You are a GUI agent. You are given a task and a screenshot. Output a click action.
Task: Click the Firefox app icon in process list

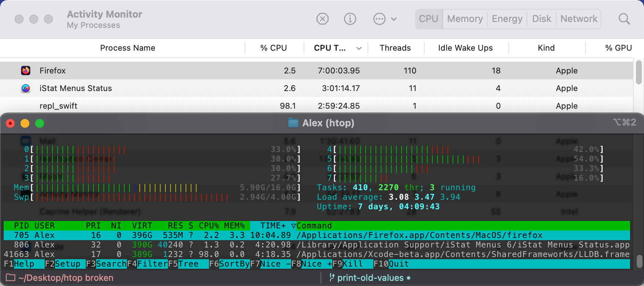[x=26, y=70]
